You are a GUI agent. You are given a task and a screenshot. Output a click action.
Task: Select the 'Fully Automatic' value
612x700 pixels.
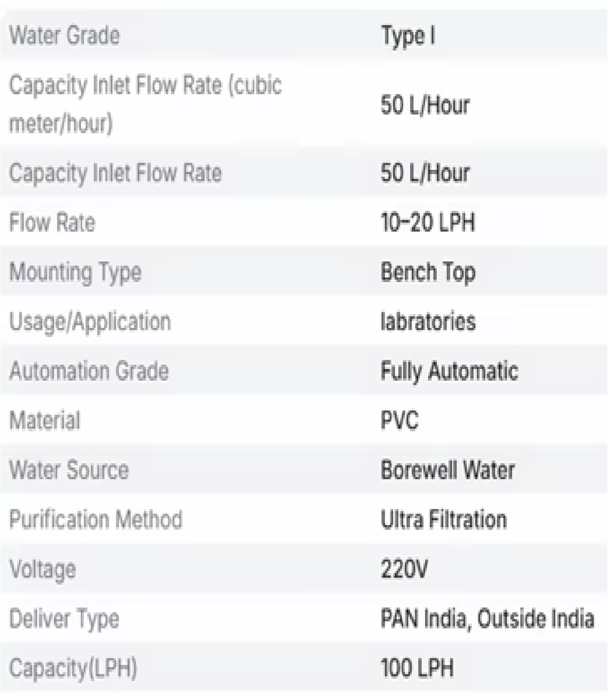pyautogui.click(x=449, y=371)
